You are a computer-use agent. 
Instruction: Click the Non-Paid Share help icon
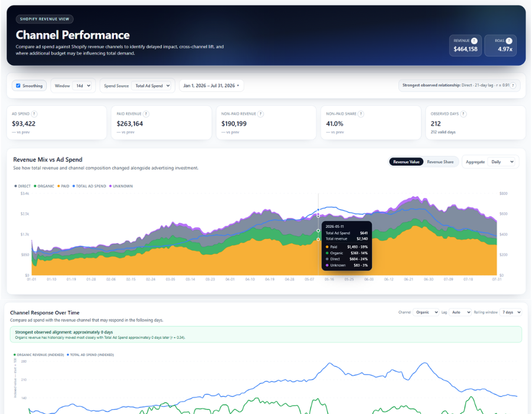coord(361,114)
